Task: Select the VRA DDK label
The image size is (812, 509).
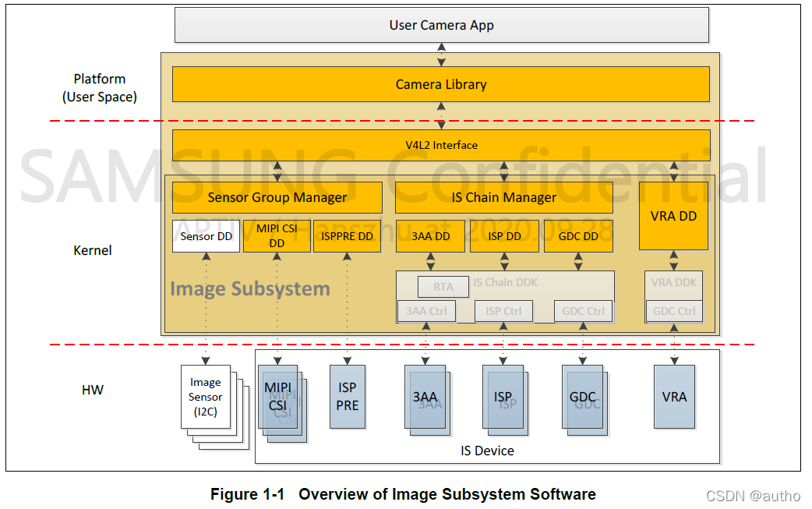Action: tap(674, 282)
